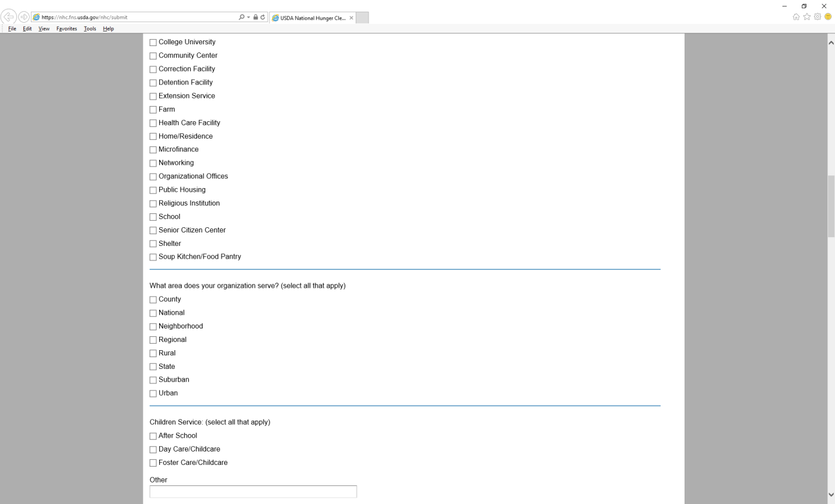This screenshot has width=835, height=504.
Task: Open the Home page icon
Action: (796, 17)
